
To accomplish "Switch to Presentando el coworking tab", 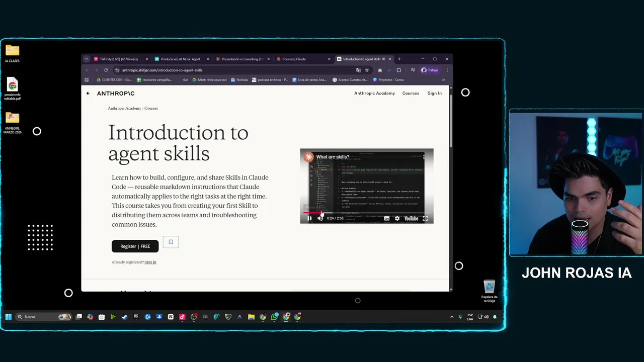I will 242,59.
